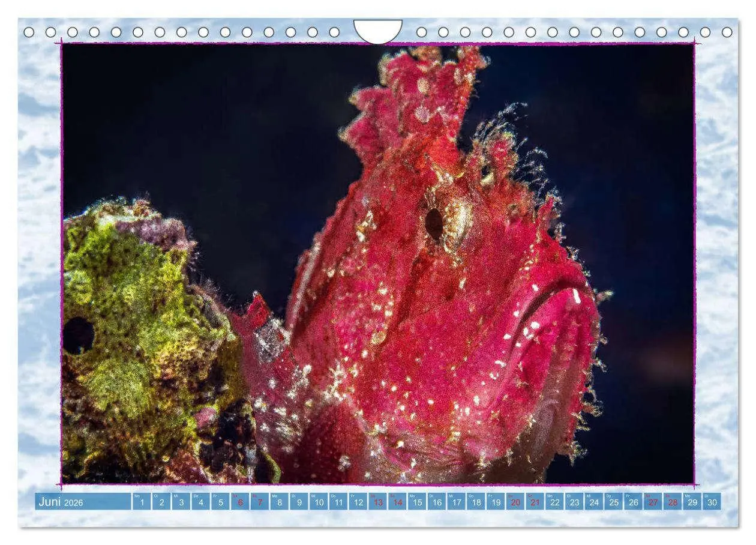Select red date 28
The image size is (756, 545).
click(672, 502)
